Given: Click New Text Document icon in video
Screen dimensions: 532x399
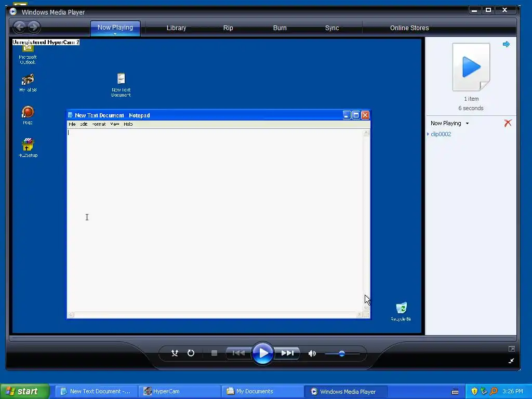Looking at the screenshot, I should [121, 85].
